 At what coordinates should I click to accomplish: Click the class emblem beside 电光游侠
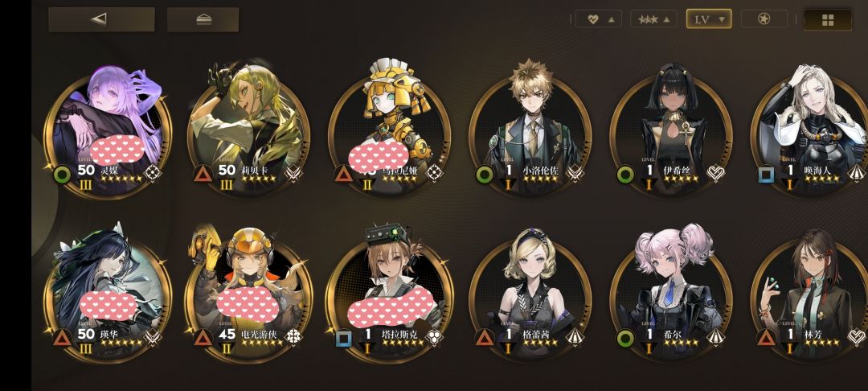pyautogui.click(x=293, y=337)
